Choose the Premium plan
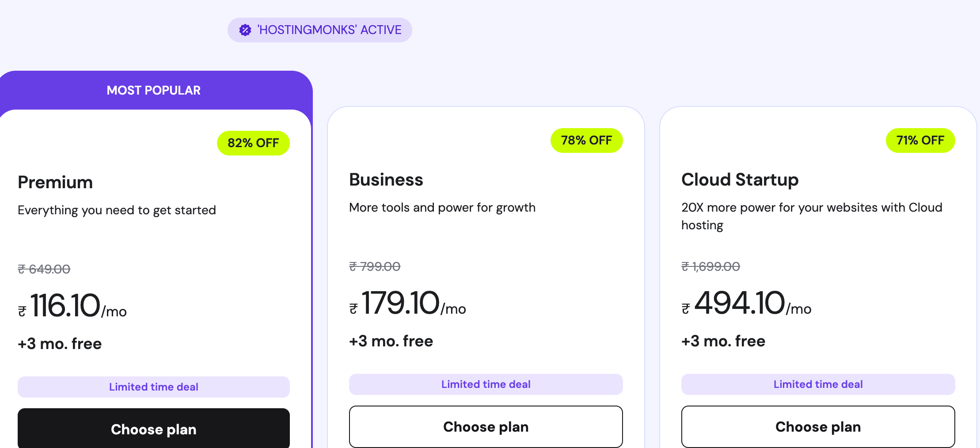The image size is (980, 448). (x=154, y=429)
